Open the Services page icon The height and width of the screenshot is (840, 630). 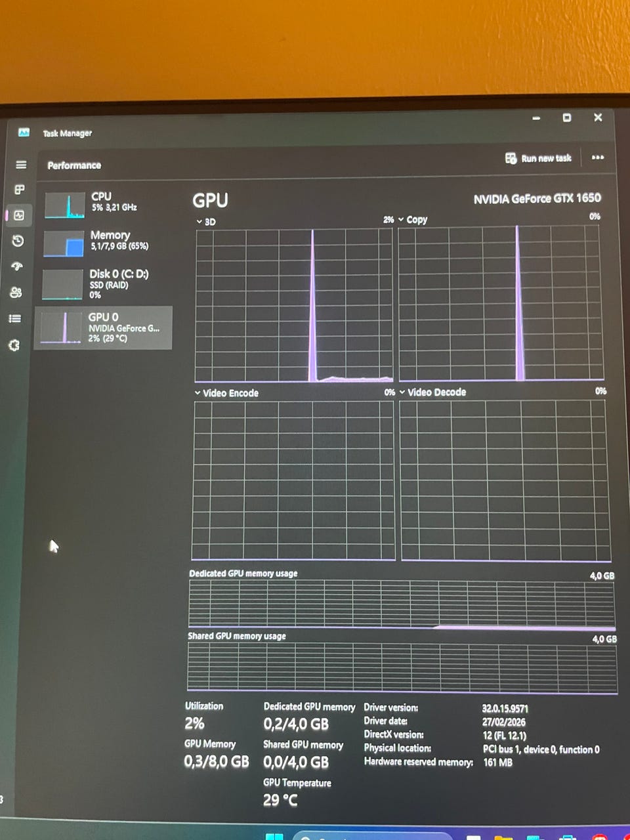click(x=14, y=345)
